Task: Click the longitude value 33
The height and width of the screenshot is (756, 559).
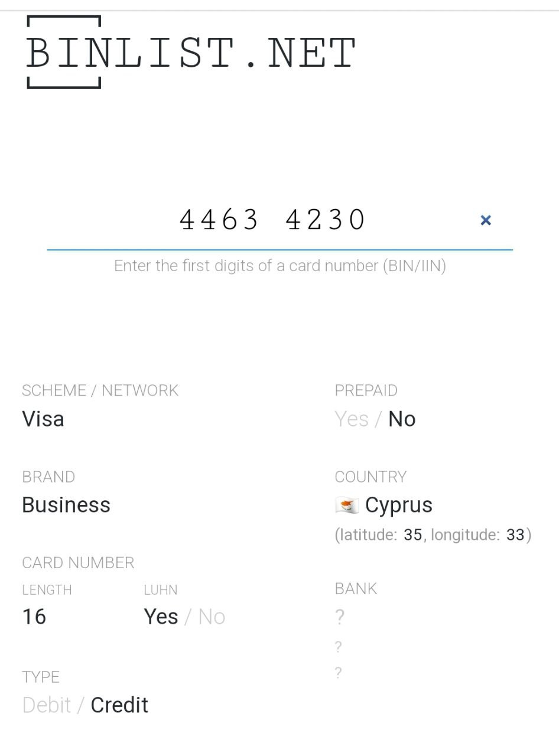Action: [x=515, y=535]
